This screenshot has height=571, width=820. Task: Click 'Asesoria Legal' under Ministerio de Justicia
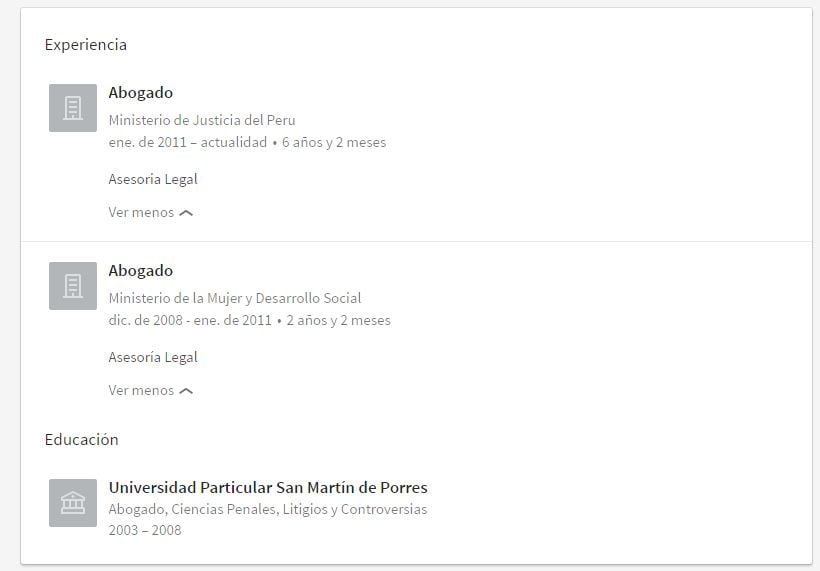[153, 179]
